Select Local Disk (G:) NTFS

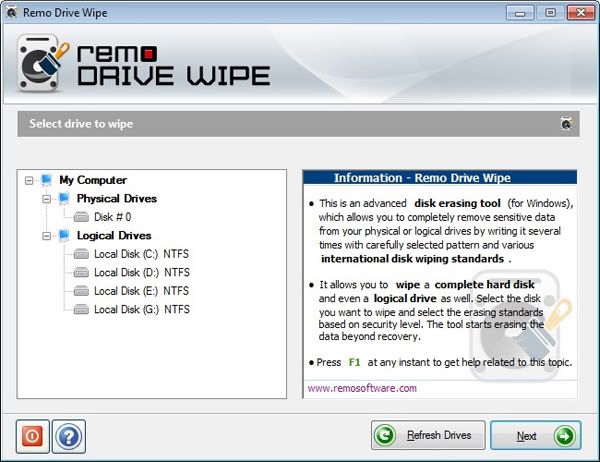pyautogui.click(x=142, y=309)
